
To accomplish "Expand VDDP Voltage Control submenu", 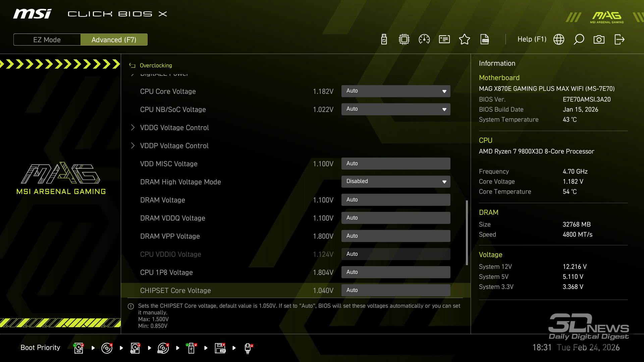I will (174, 146).
